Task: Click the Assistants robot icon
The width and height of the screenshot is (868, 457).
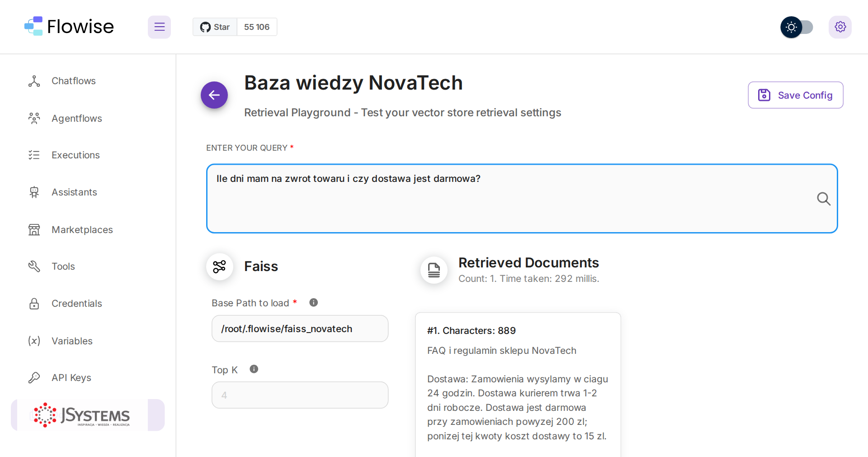Action: click(x=34, y=192)
